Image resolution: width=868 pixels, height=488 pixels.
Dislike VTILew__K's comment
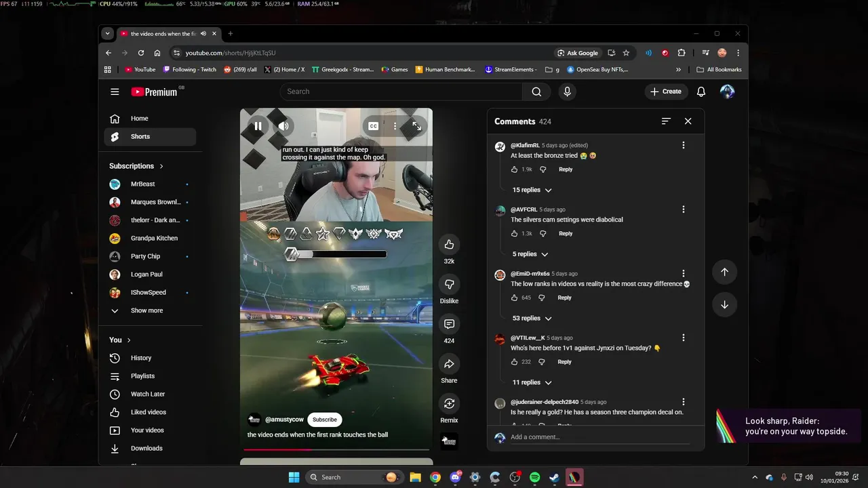pos(541,362)
